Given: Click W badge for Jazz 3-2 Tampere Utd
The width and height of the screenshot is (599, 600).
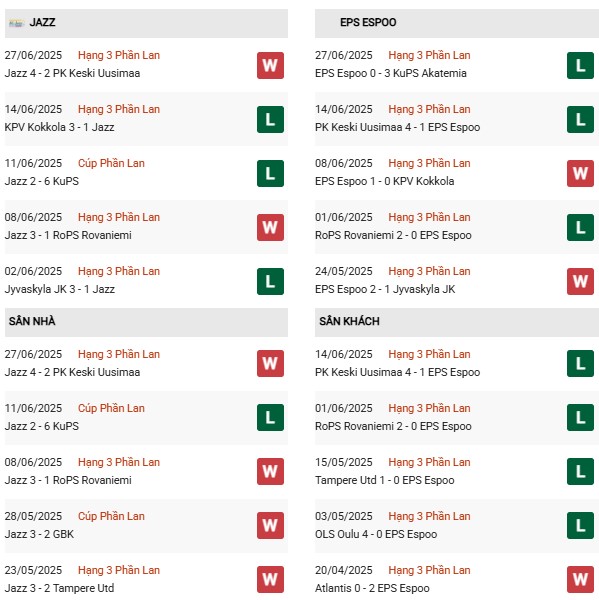Looking at the screenshot, I should (270, 579).
